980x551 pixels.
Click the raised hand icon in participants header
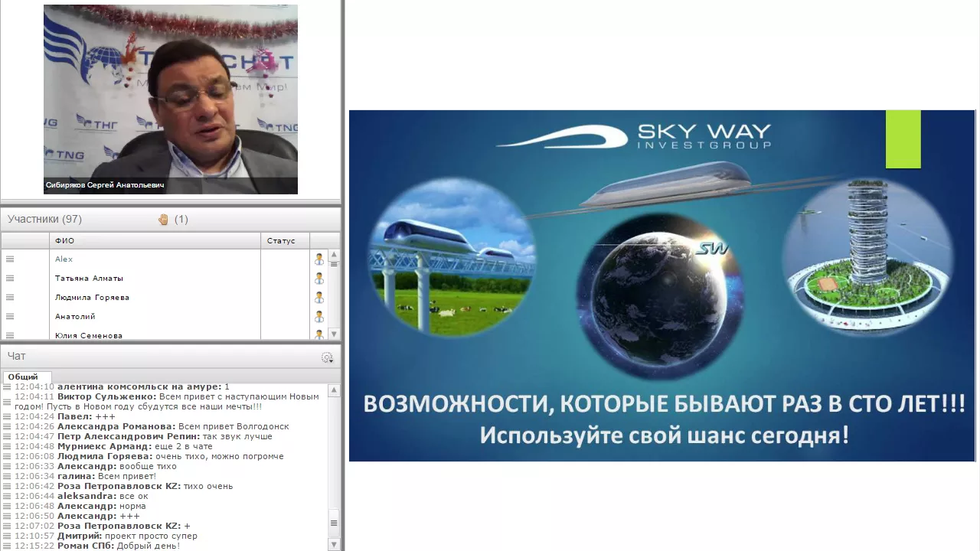click(x=163, y=220)
